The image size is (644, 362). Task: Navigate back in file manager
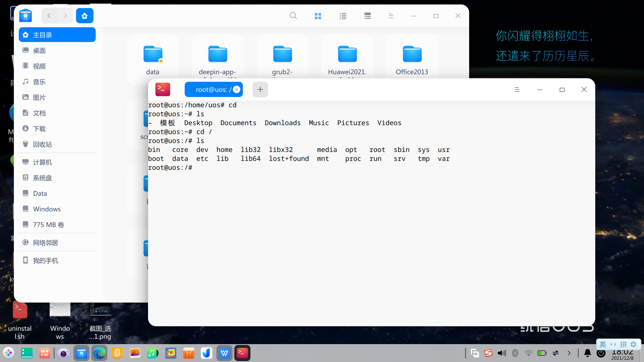[49, 16]
